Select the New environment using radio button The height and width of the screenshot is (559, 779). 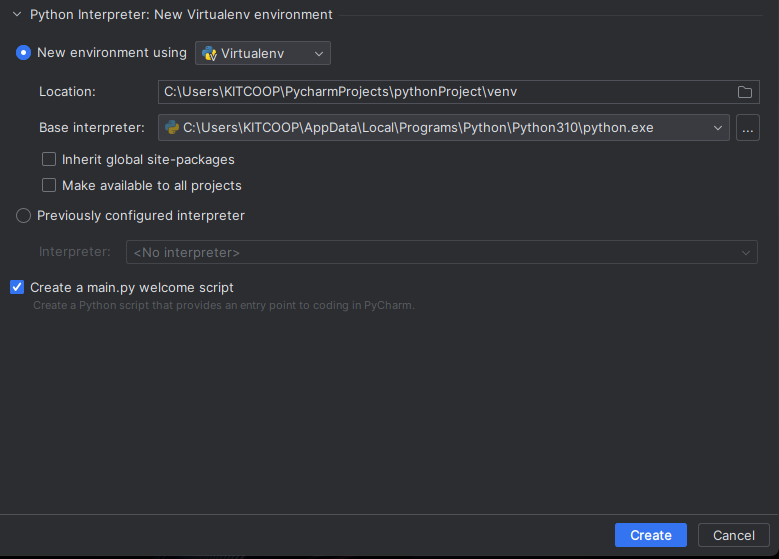(23, 53)
